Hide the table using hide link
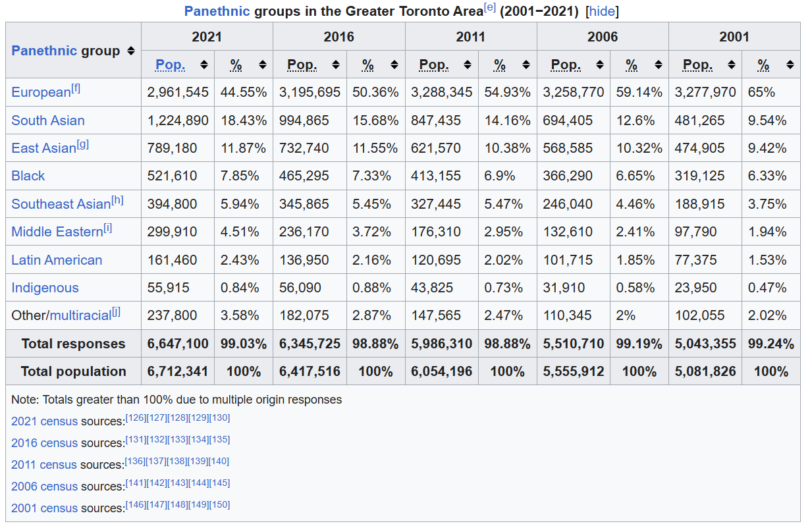This screenshot has height=532, width=812. [602, 11]
